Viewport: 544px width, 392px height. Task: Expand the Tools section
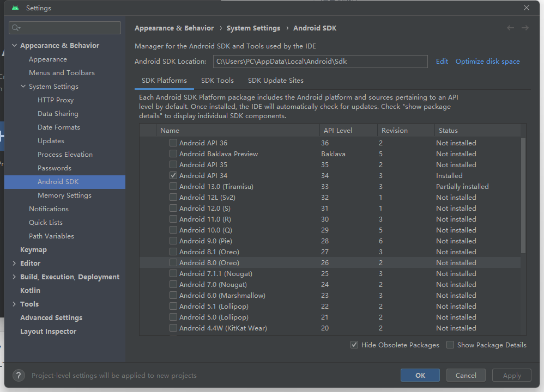click(x=14, y=304)
